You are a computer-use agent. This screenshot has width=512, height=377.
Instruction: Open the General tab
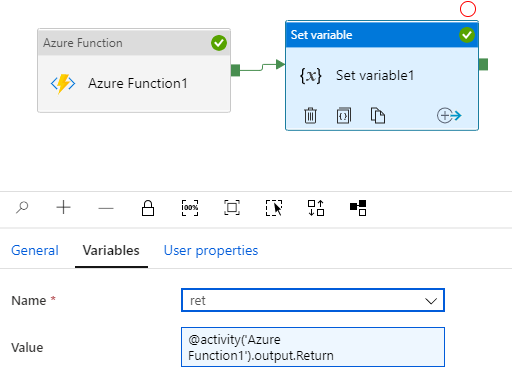coord(35,250)
